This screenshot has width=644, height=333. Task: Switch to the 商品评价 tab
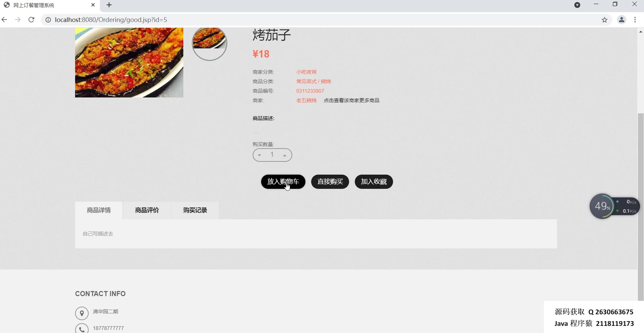click(147, 210)
